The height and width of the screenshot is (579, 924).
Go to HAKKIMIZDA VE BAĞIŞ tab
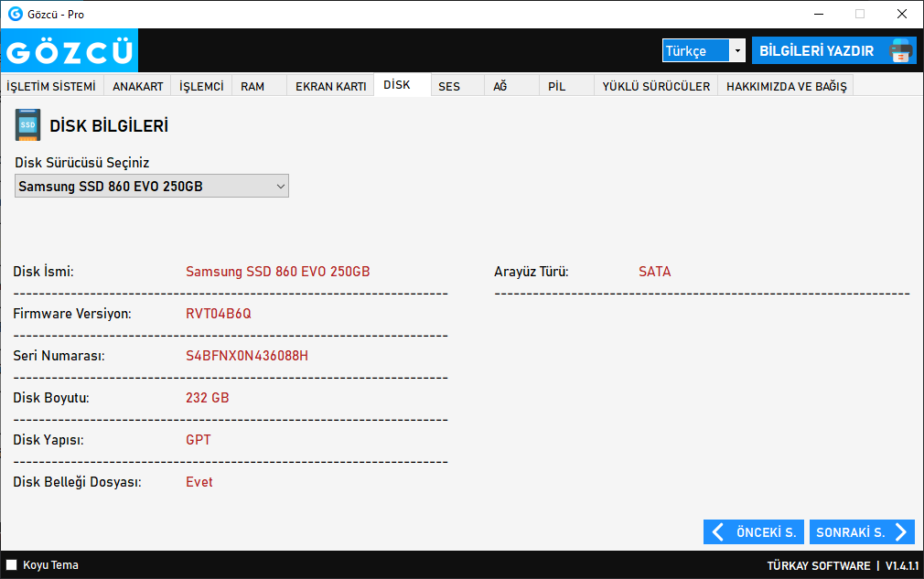tap(786, 86)
